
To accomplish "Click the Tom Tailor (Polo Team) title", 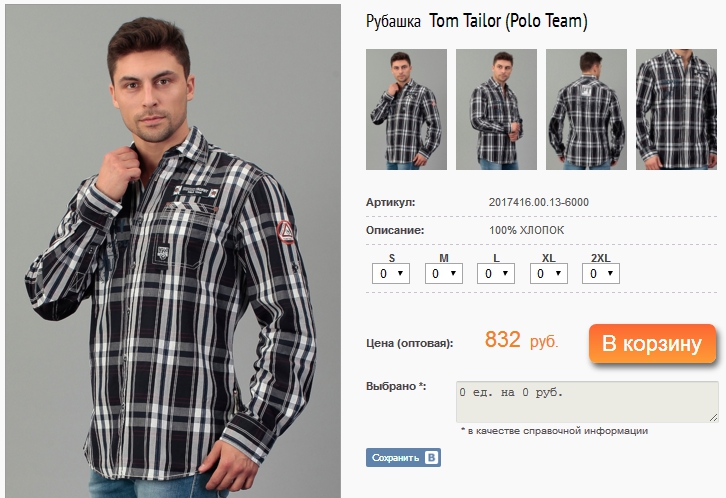I will coord(508,21).
